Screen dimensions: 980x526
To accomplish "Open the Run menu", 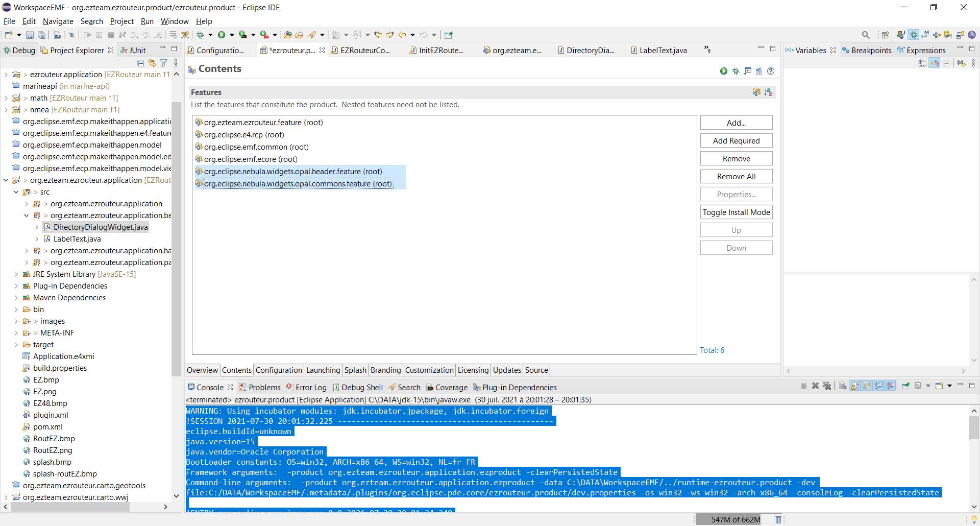I will pyautogui.click(x=147, y=21).
